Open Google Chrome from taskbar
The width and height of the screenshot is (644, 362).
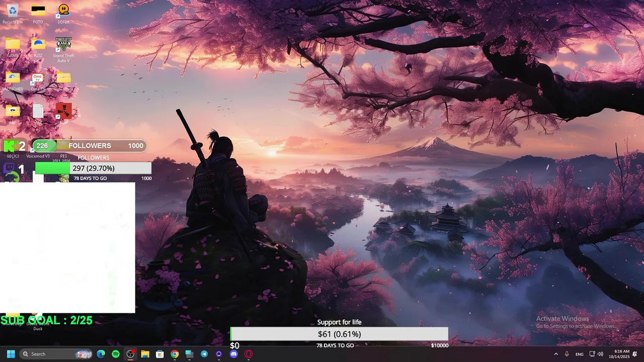coord(175,354)
